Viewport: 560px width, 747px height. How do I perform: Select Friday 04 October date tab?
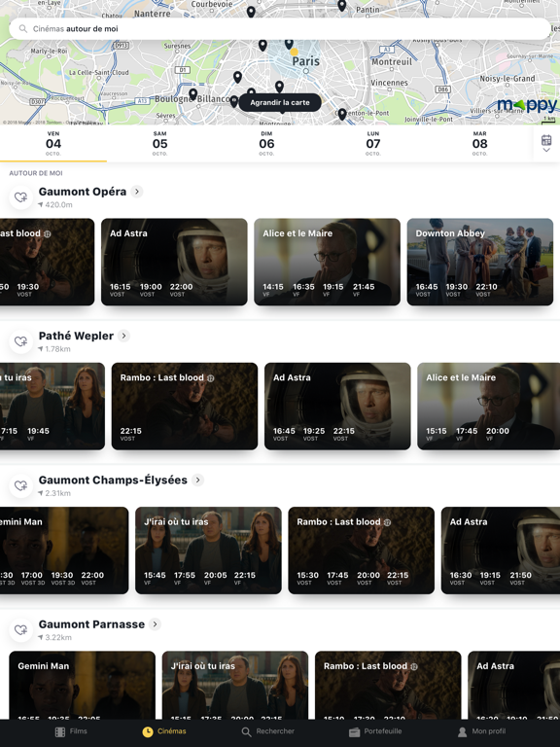click(53, 143)
